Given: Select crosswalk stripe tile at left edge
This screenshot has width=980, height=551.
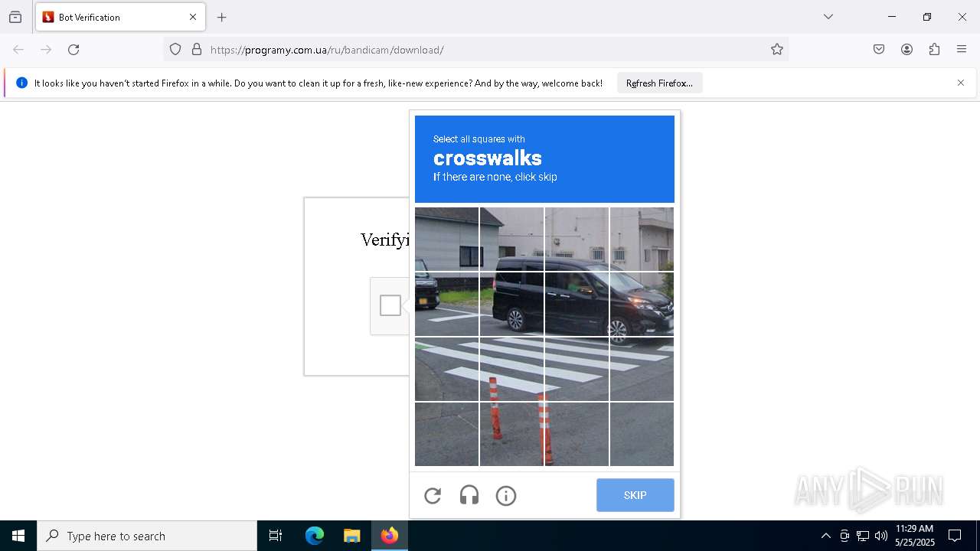Looking at the screenshot, I should pyautogui.click(x=446, y=369).
